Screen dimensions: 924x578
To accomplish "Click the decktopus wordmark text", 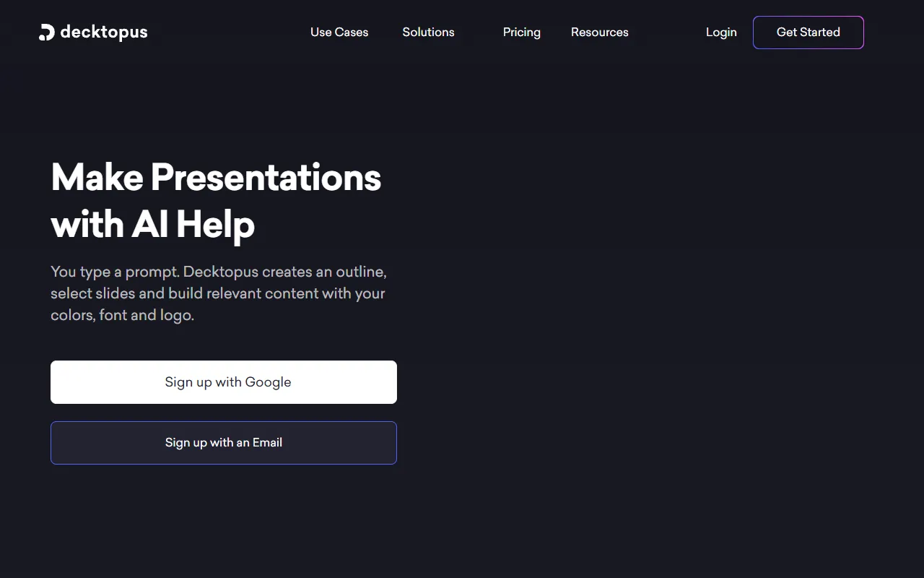I will tap(104, 33).
